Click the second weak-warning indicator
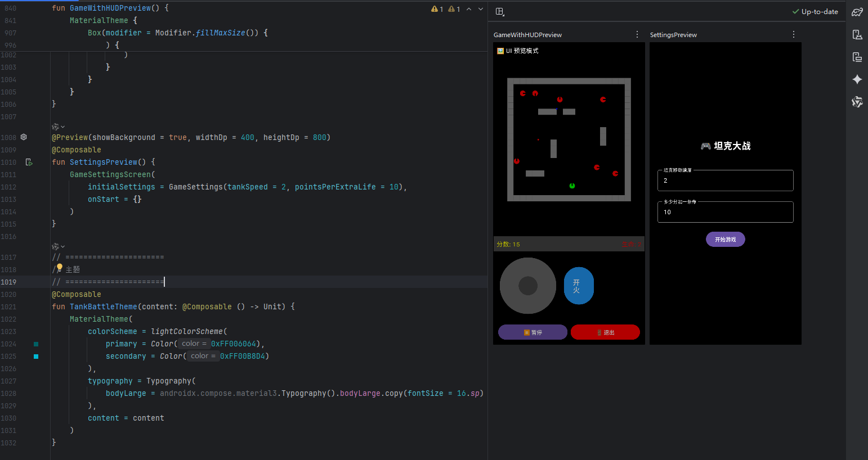Viewport: 868px width, 460px height. pos(454,9)
